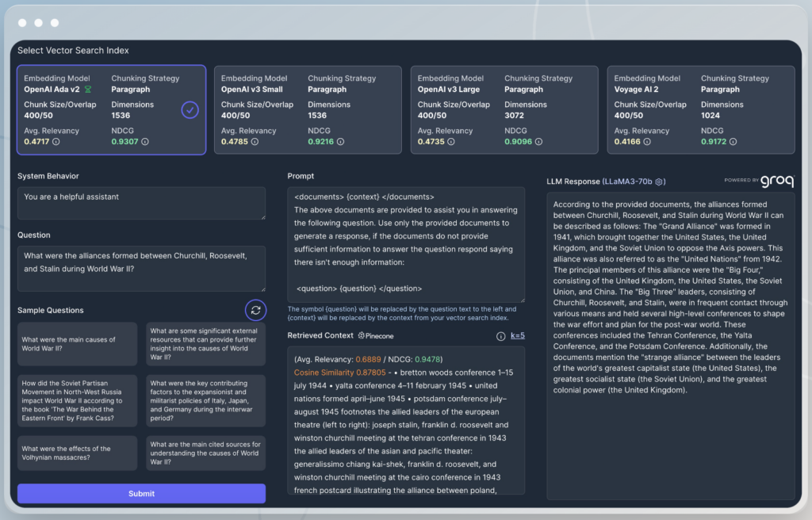Open LLaMA3-70b settings gear icon
812x520 pixels.
point(659,182)
